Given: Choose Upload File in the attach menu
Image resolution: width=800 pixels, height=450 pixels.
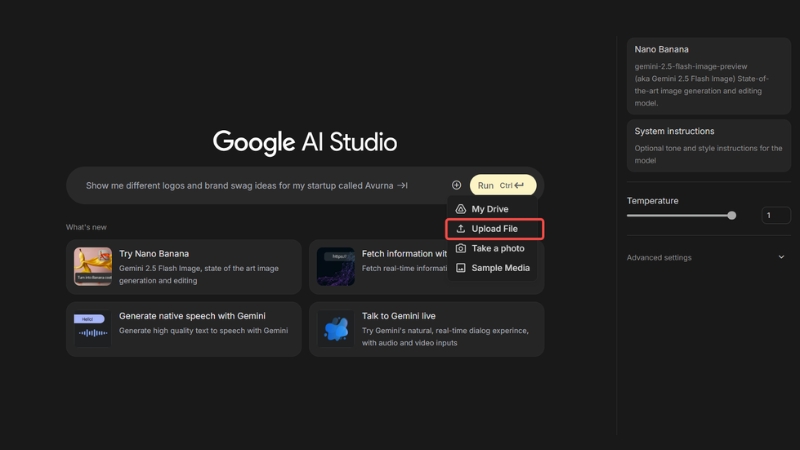Looking at the screenshot, I should coord(494,229).
